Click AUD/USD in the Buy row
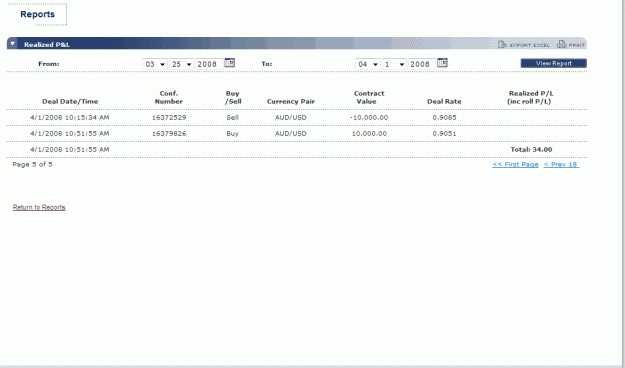Image resolution: width=625 pixels, height=368 pixels. (x=291, y=134)
